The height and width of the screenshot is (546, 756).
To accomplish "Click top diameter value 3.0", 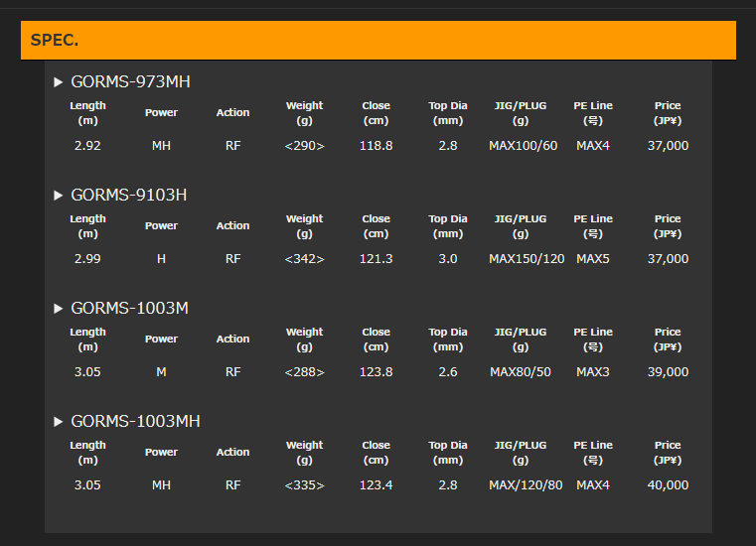I will pos(448,259).
